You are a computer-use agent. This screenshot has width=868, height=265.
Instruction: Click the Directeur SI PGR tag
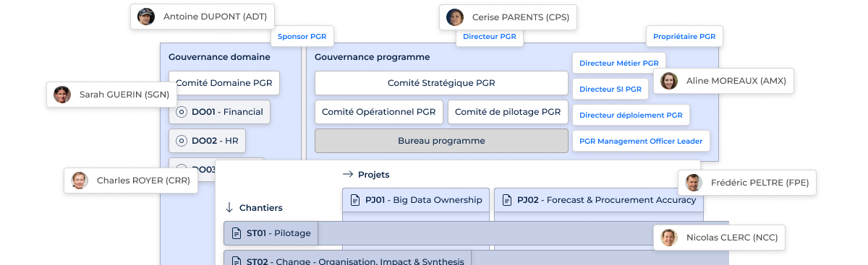610,90
